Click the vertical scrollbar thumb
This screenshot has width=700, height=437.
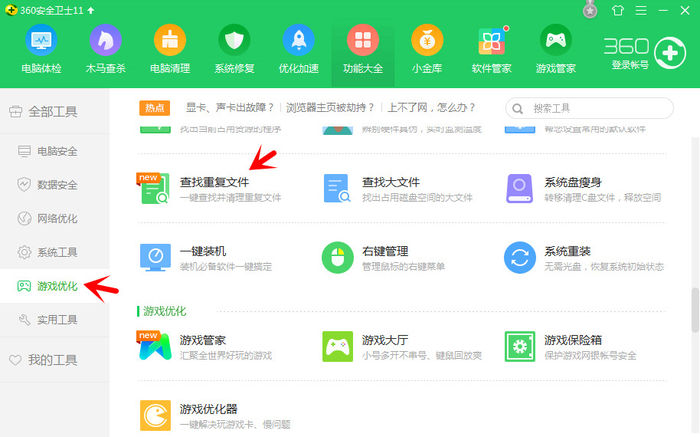point(695,310)
